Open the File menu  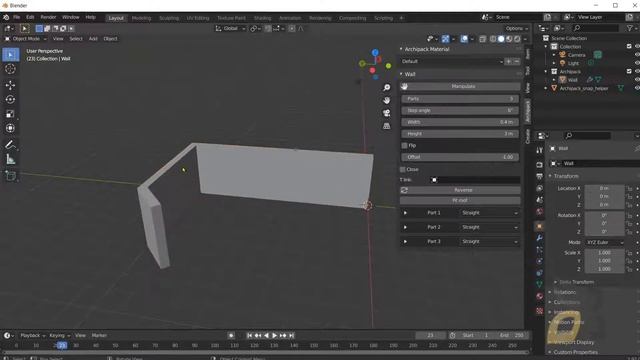(16, 17)
